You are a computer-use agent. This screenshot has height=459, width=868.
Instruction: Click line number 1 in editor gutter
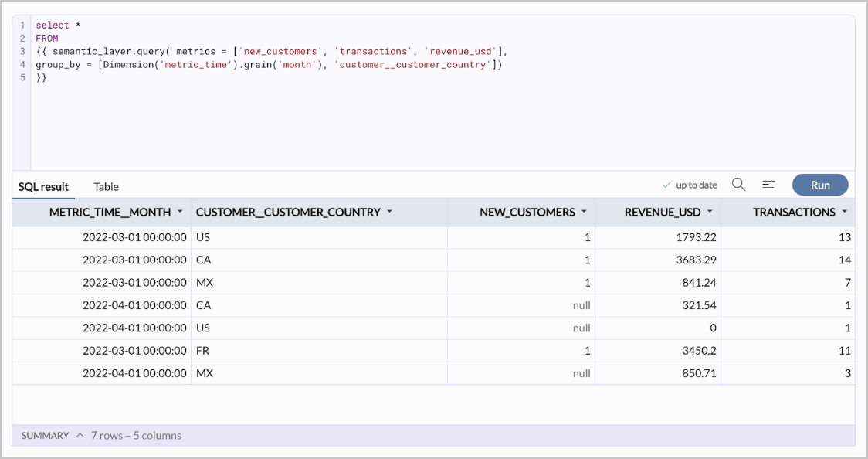coord(22,25)
